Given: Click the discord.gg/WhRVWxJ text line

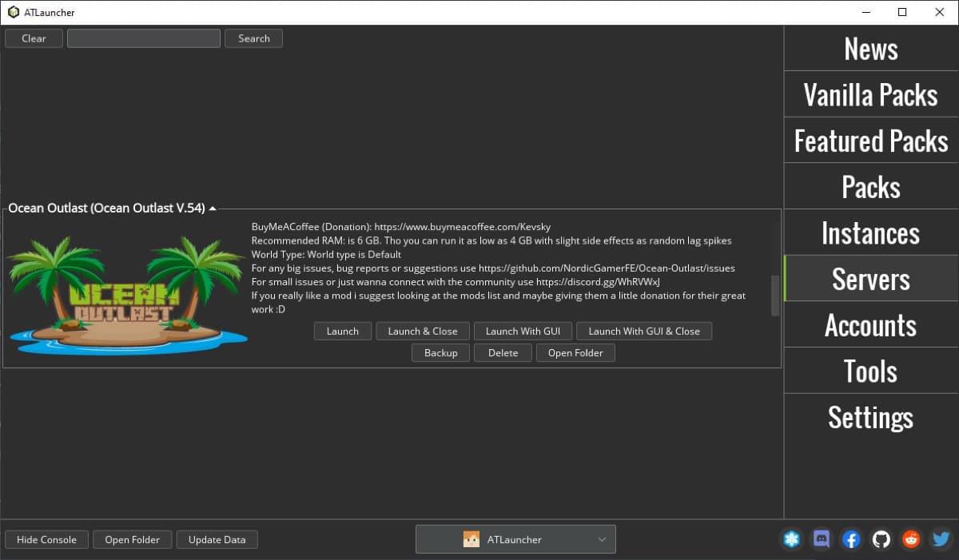Looking at the screenshot, I should 456,281.
